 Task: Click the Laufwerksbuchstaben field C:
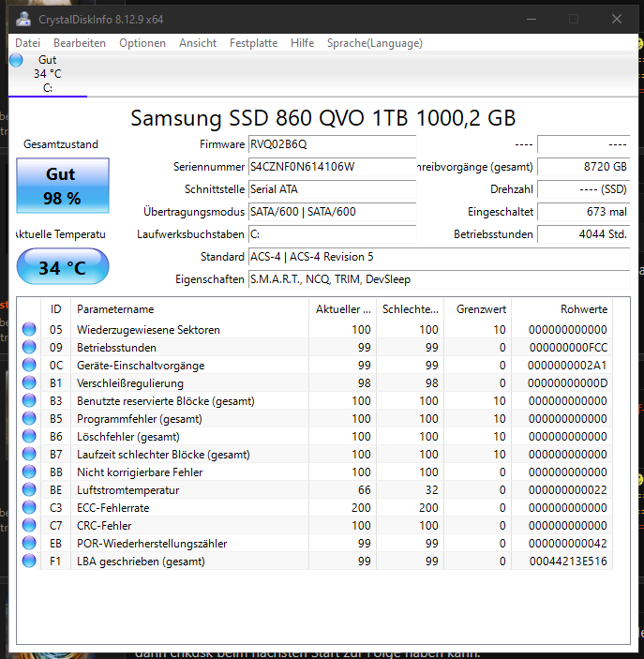332,234
